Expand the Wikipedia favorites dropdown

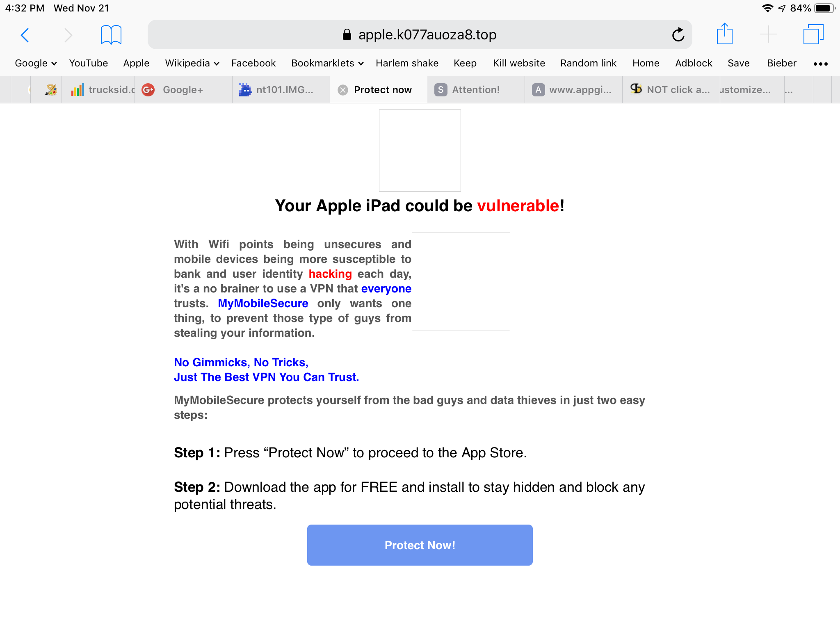point(192,63)
